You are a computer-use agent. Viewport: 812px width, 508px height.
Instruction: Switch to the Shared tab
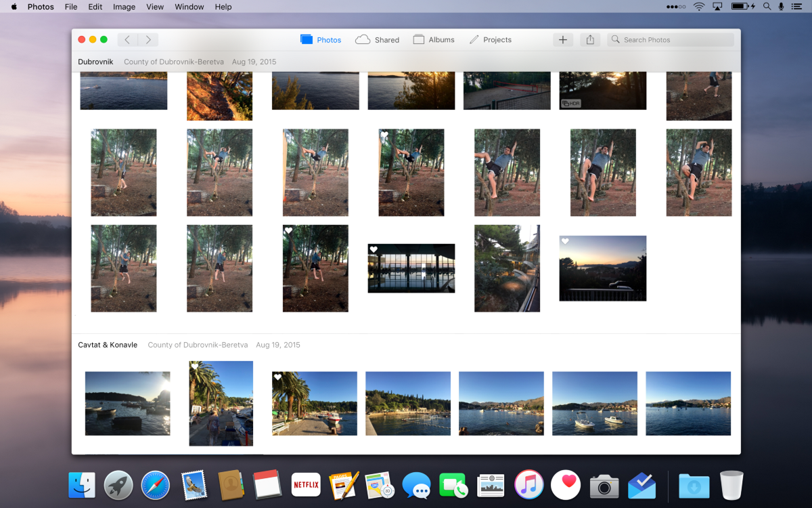coord(378,40)
